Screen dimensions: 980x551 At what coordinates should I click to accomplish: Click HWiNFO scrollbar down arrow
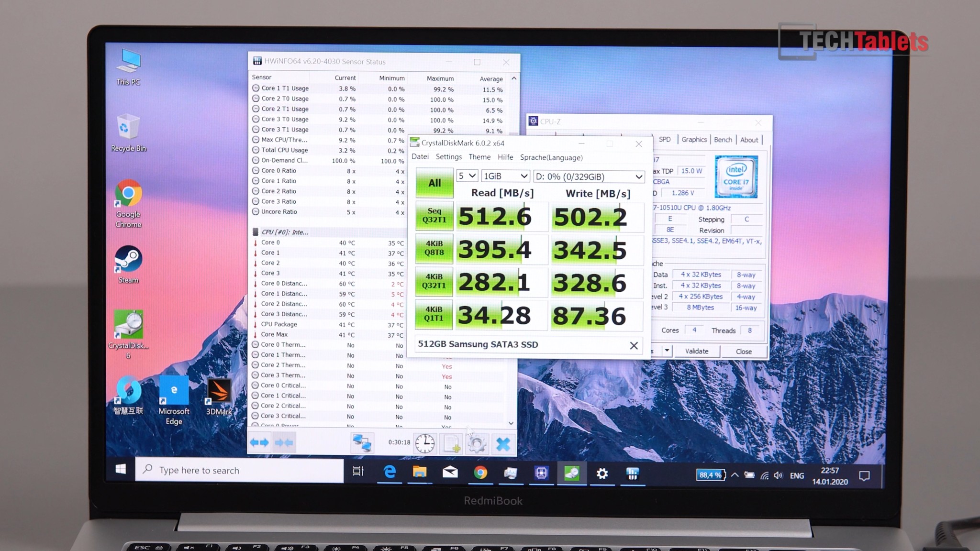(x=511, y=423)
